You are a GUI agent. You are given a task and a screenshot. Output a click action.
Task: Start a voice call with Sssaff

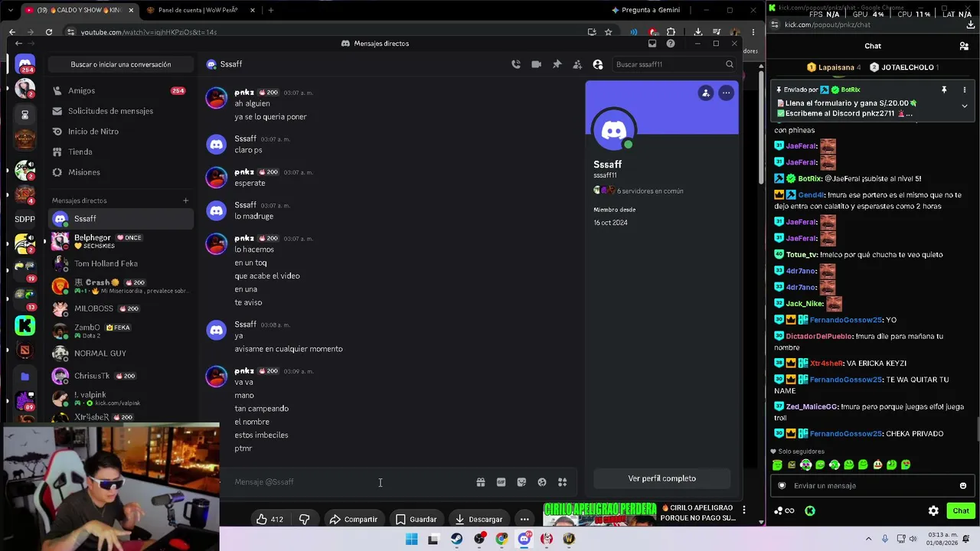(516, 64)
